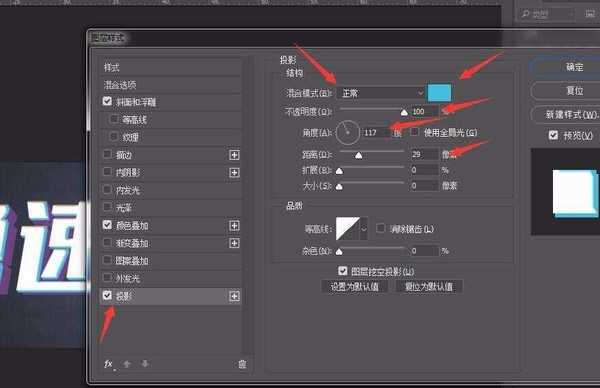Click the 扩展 (Spread) slider handle

click(339, 171)
